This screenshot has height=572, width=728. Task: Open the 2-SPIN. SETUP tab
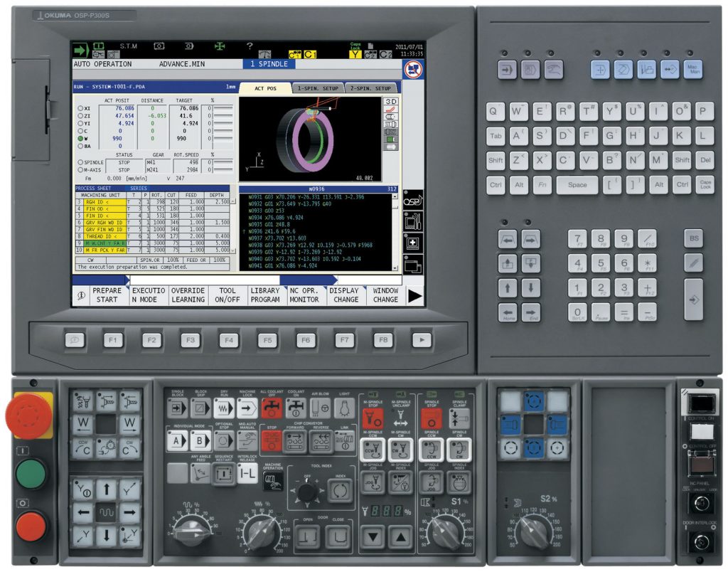point(370,88)
